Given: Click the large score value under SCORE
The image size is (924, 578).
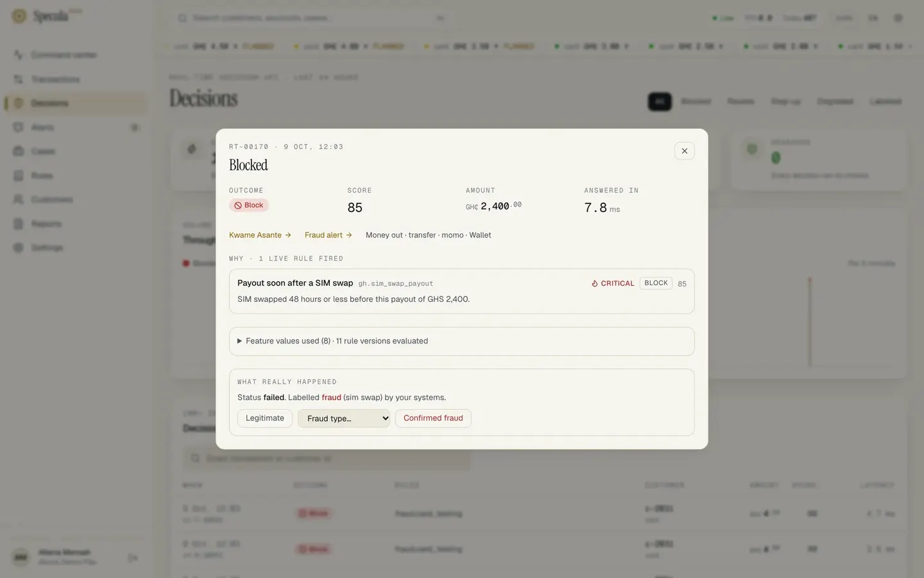Looking at the screenshot, I should tap(355, 207).
